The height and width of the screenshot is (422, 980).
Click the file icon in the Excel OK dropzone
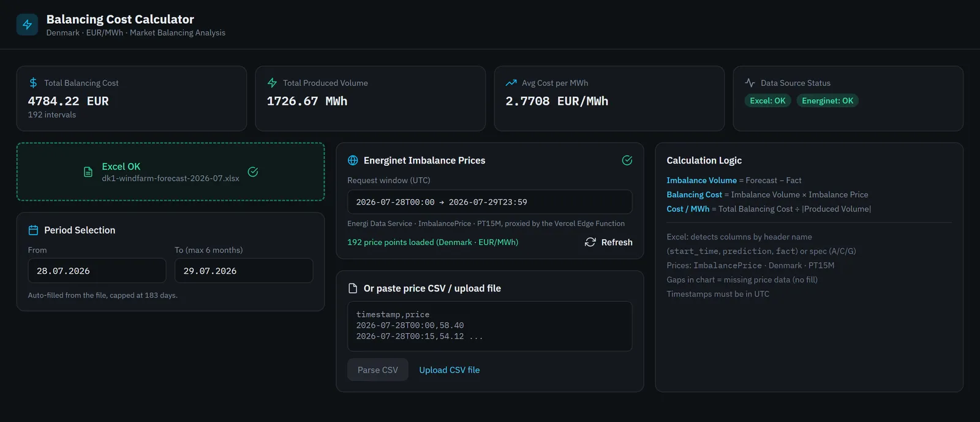[88, 172]
